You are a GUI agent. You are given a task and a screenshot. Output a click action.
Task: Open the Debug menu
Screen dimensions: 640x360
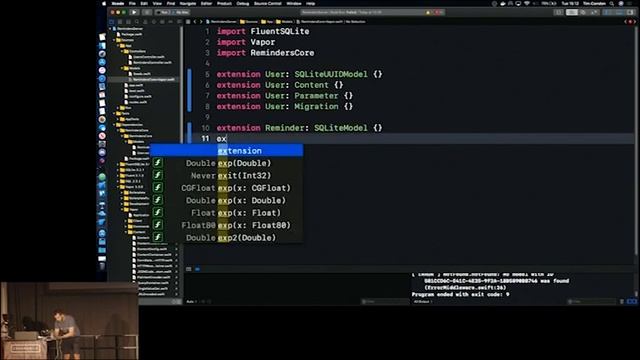coord(242,3)
